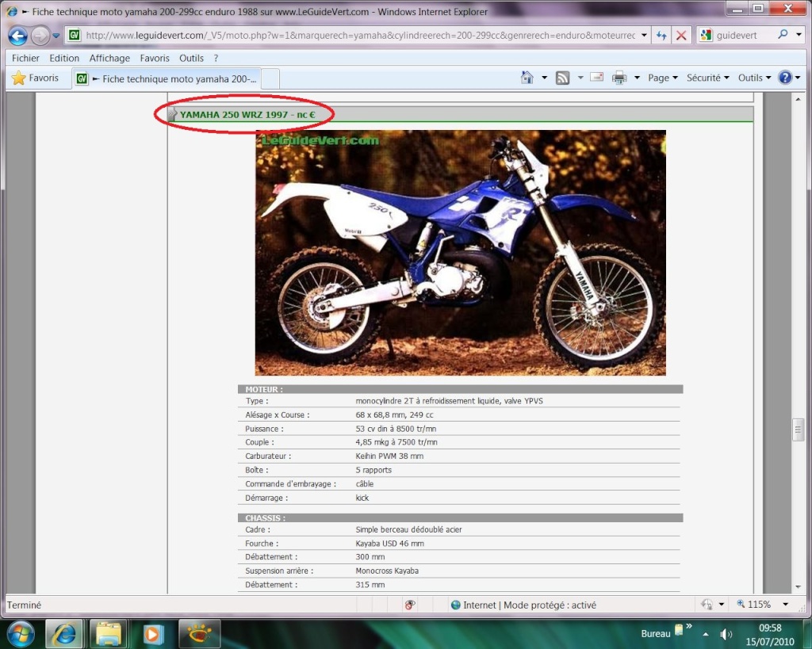This screenshot has height=649, width=812.
Task: Click the popup blocker status icon
Action: pos(410,605)
